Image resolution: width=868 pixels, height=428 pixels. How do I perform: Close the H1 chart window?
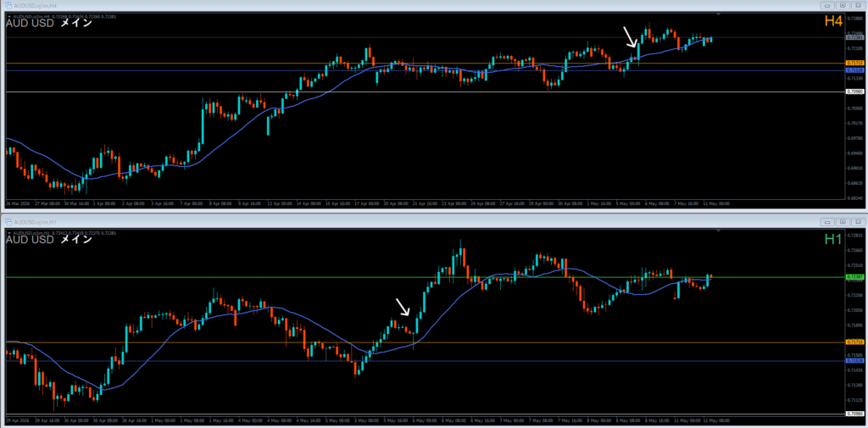click(857, 221)
